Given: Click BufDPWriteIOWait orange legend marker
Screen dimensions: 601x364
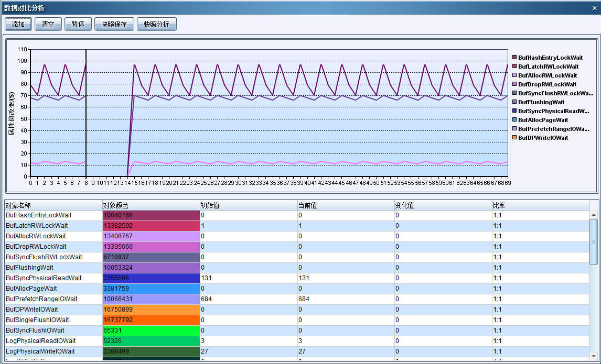Looking at the screenshot, I should pos(514,138).
